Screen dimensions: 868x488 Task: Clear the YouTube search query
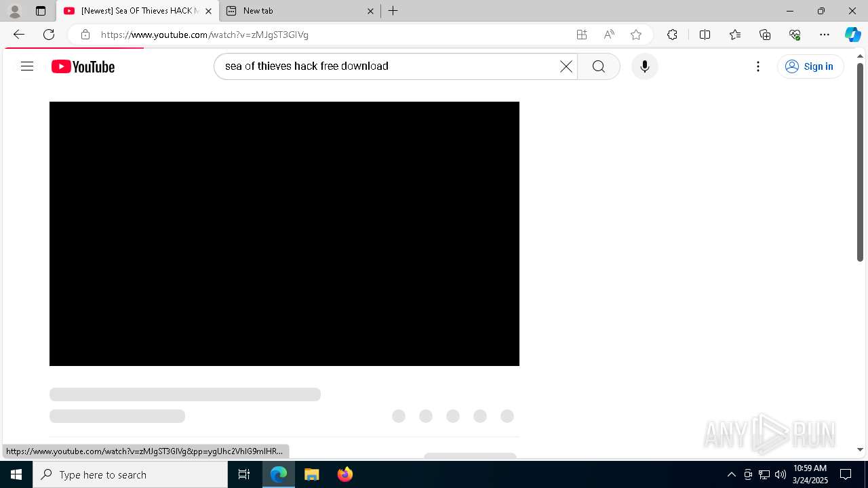(x=566, y=66)
